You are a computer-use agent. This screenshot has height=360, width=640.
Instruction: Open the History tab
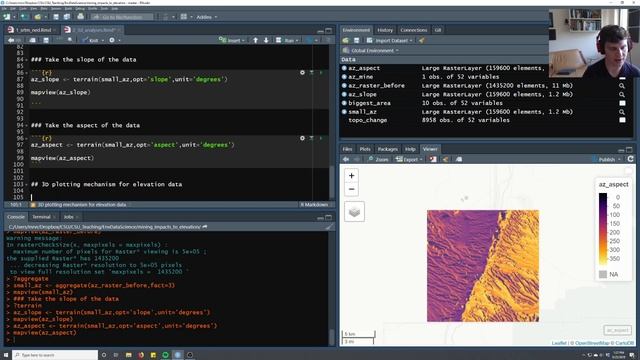coord(385,30)
